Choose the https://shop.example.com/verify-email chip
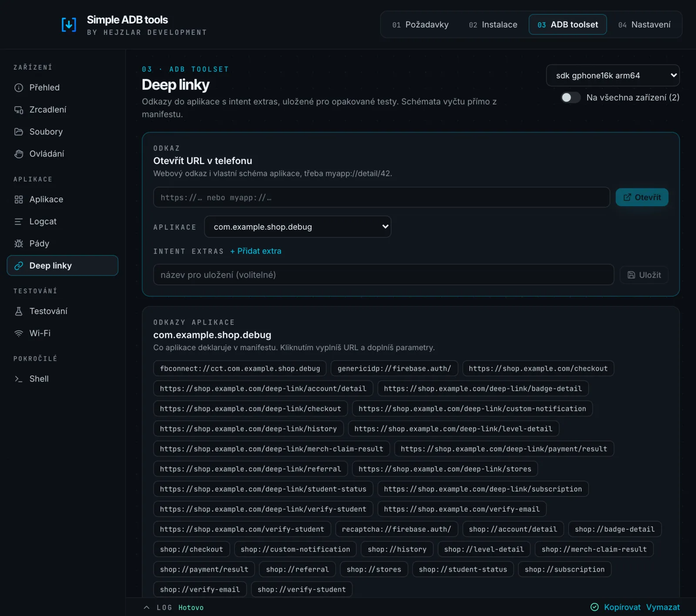696x616 pixels. 462,509
